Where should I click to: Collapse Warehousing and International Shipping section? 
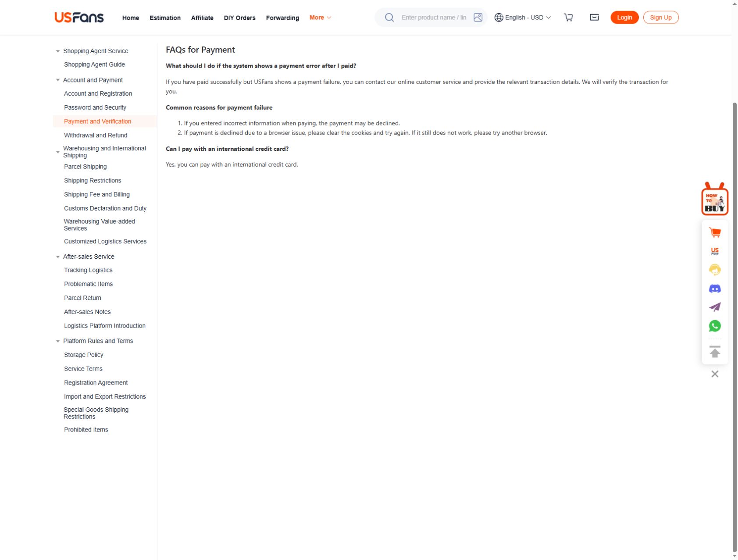coord(58,152)
